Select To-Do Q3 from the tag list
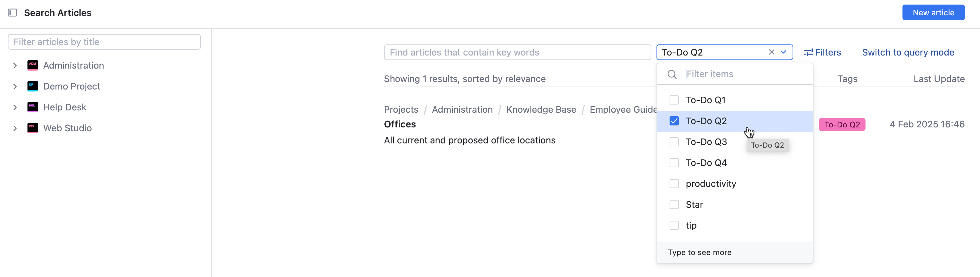980x277 pixels. tap(707, 142)
